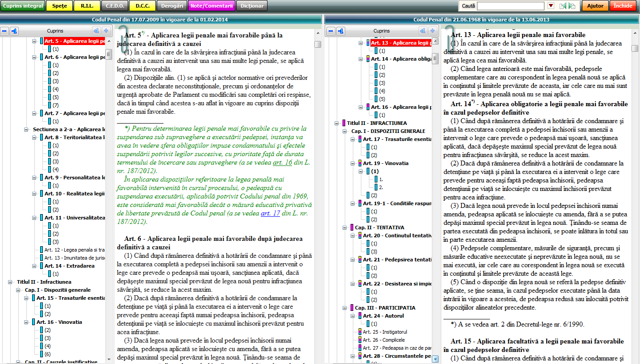640x364 pixels.
Task: Select Art. 25 - Instigatorul item
Action: 385,332
